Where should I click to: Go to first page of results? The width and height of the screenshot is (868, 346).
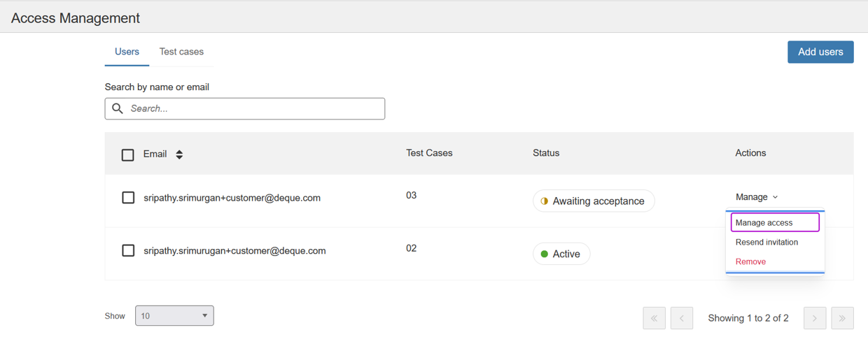coord(654,318)
